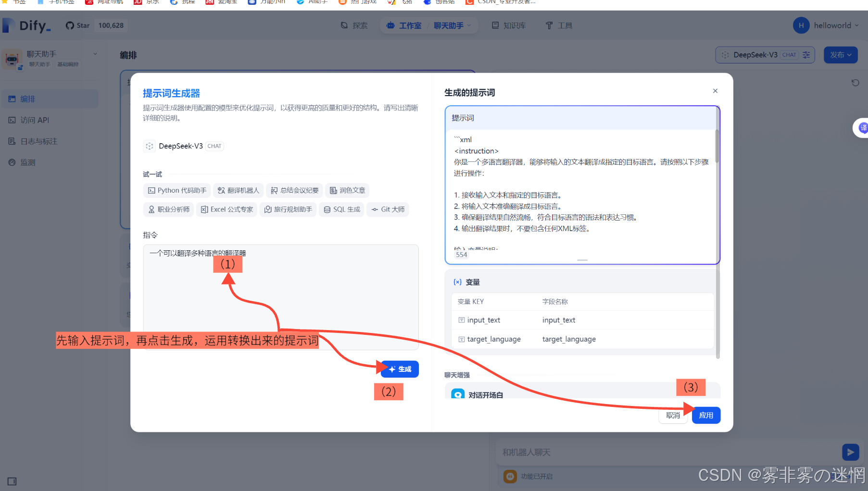Select 编排 in the sidebar
This screenshot has height=491, width=868.
click(x=50, y=99)
